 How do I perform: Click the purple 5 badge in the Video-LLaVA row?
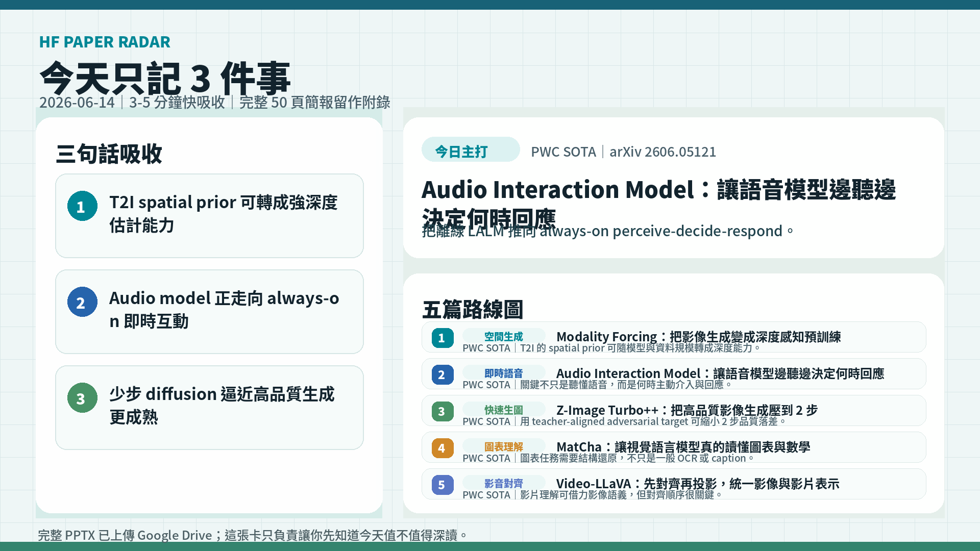coord(443,485)
